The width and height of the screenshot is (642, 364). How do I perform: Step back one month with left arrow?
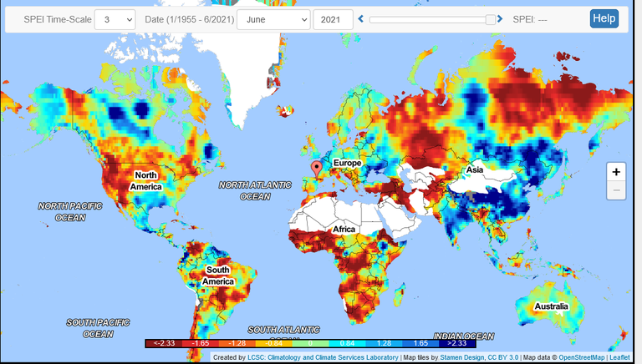[361, 19]
